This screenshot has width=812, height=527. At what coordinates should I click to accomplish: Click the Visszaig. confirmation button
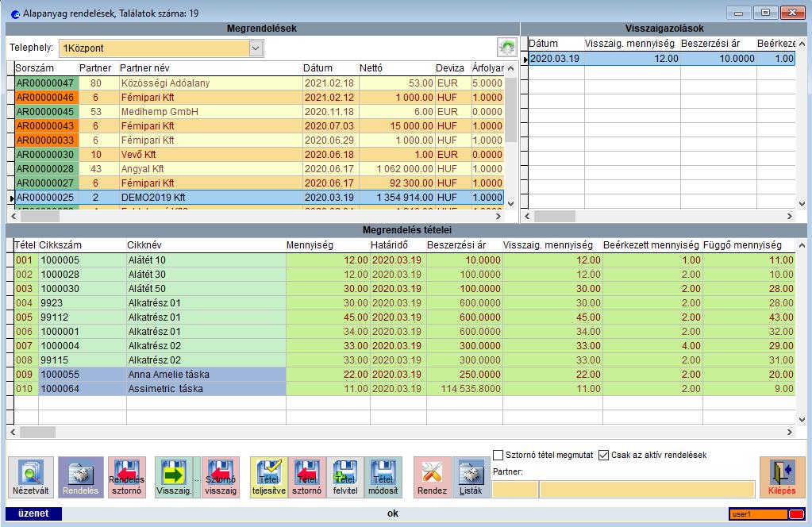(174, 477)
